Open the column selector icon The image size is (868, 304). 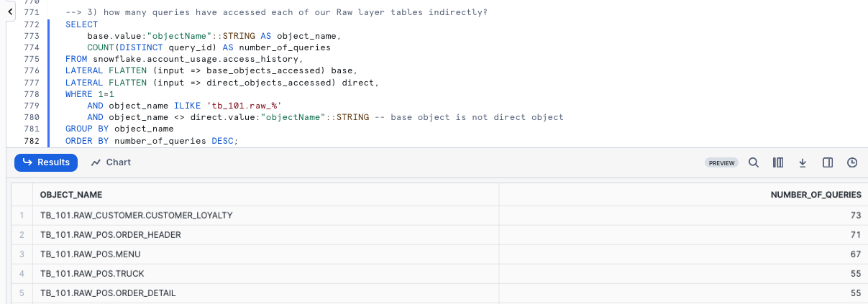(777, 162)
